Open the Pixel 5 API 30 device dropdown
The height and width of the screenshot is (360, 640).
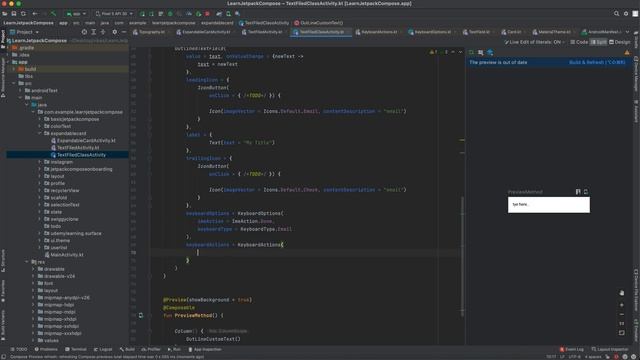click(x=114, y=14)
